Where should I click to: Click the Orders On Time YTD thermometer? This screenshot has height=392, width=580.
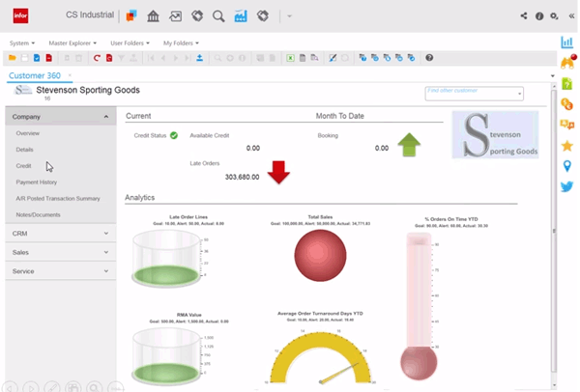pos(419,306)
